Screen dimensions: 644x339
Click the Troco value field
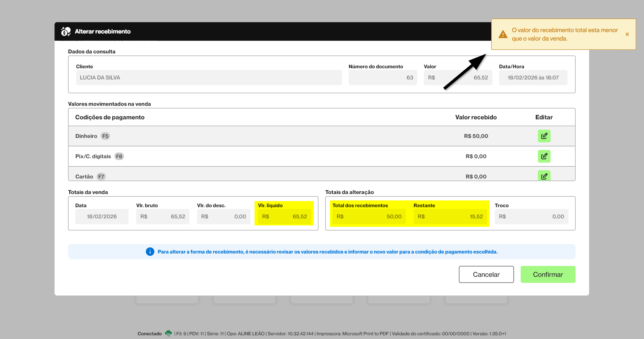(x=531, y=216)
